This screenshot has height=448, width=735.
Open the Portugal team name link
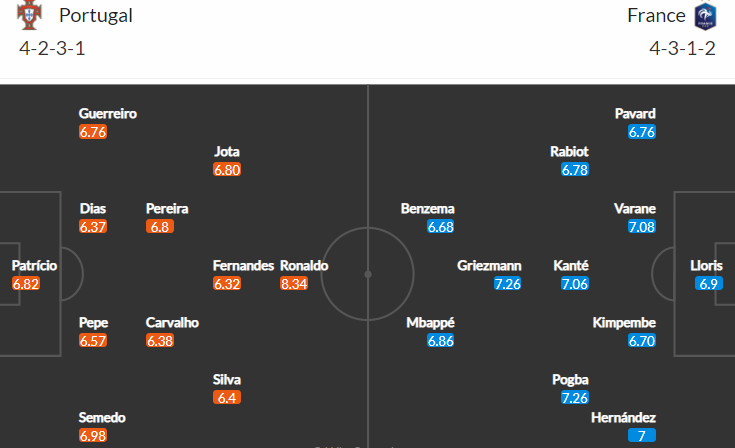96,15
